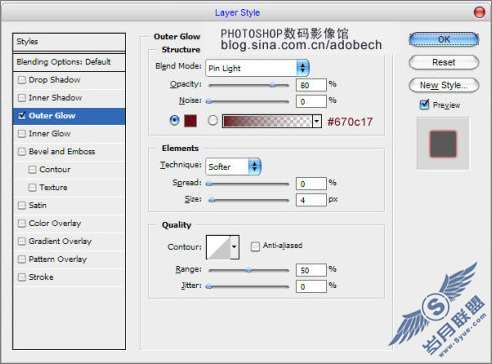Click the Size slider handle
492x364 pixels.
click(x=212, y=200)
